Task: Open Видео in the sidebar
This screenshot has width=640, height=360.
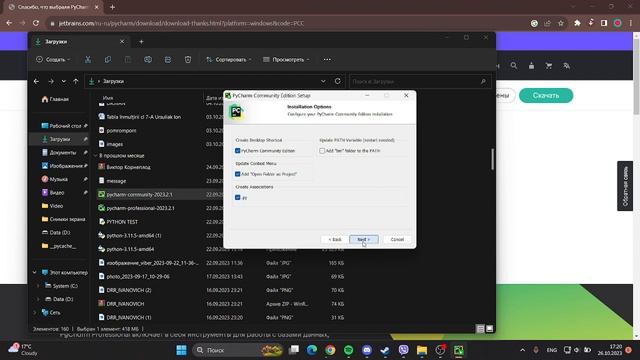Action: click(53, 193)
